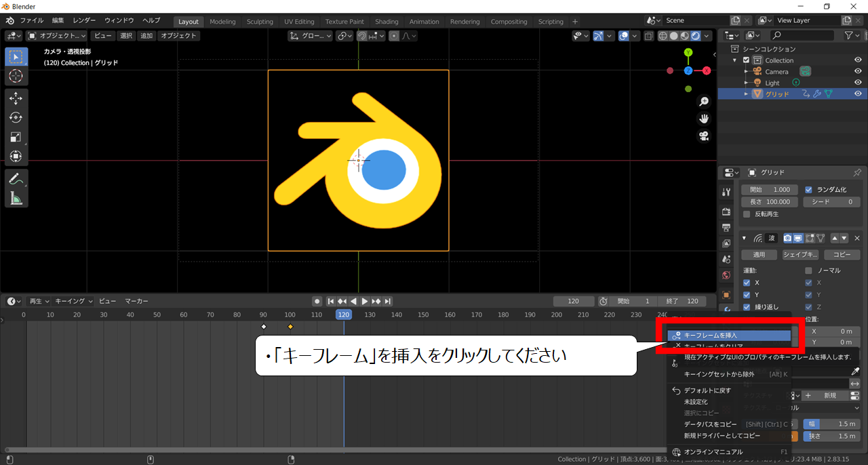Toggle snapping magnet in the viewport header

coord(361,36)
